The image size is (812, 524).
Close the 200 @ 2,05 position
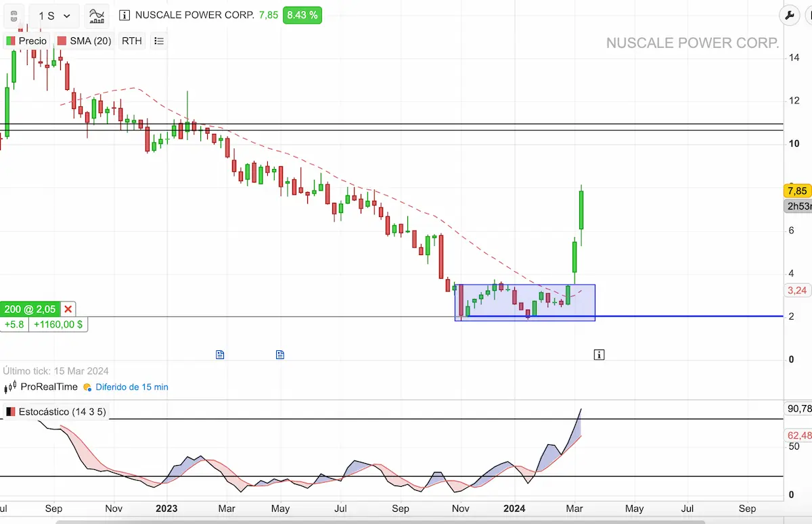point(68,310)
